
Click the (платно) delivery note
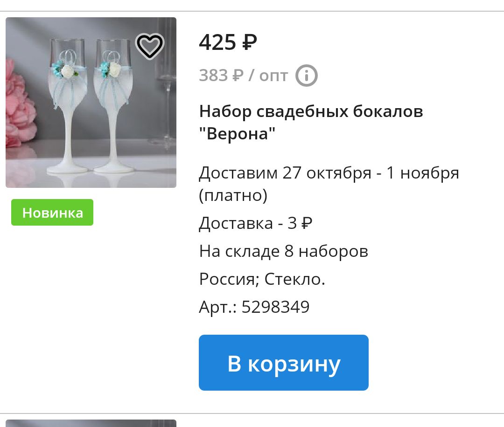coord(233,195)
